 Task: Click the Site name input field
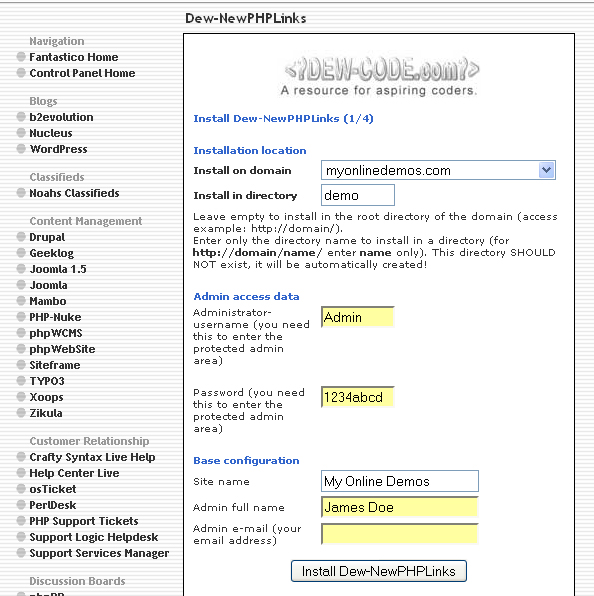point(400,481)
